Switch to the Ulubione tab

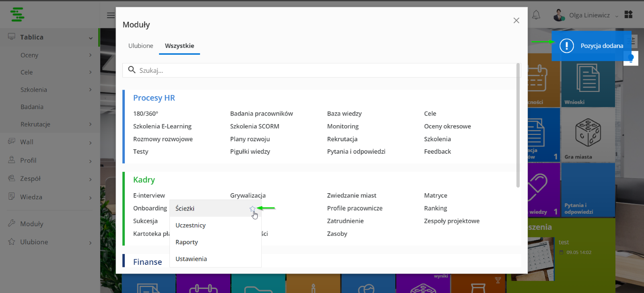tap(141, 46)
